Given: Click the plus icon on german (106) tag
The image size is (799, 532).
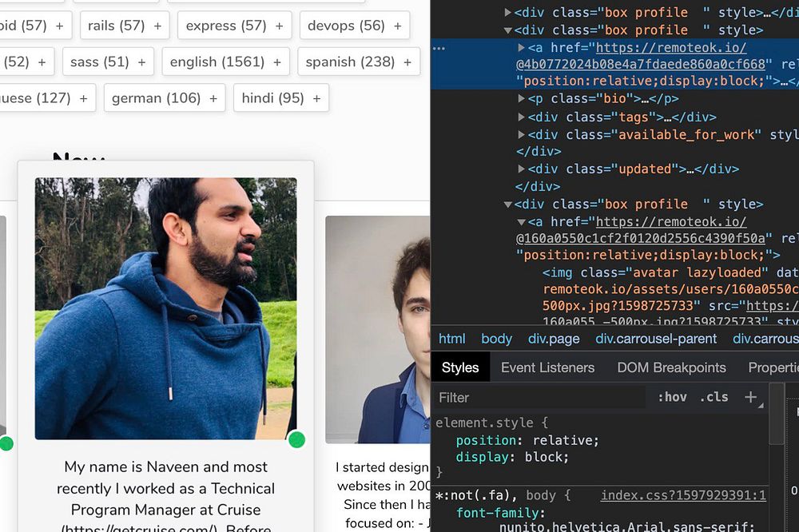Looking at the screenshot, I should (x=213, y=98).
